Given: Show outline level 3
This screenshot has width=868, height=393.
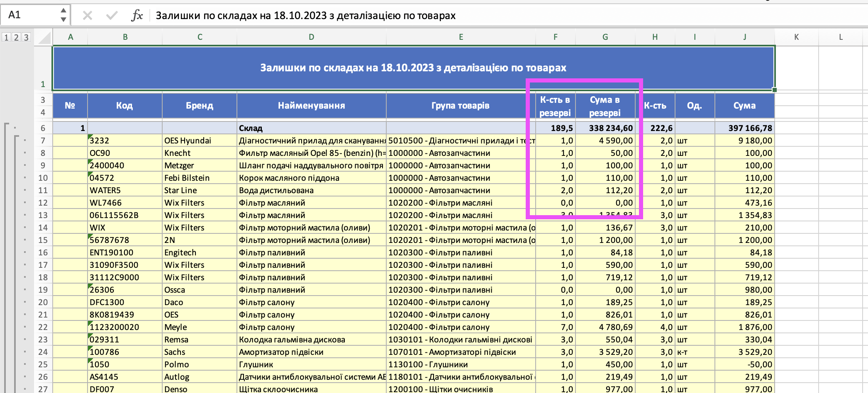Looking at the screenshot, I should coord(26,38).
